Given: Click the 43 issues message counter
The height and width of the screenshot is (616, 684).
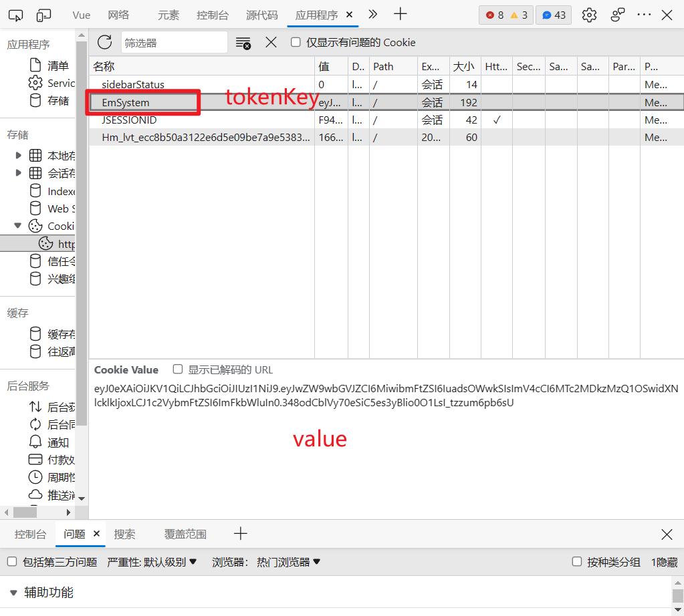Looking at the screenshot, I should click(554, 15).
